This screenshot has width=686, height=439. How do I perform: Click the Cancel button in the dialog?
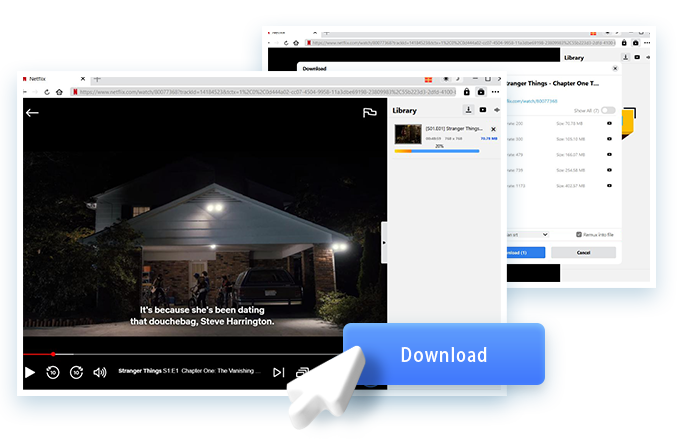click(x=583, y=253)
